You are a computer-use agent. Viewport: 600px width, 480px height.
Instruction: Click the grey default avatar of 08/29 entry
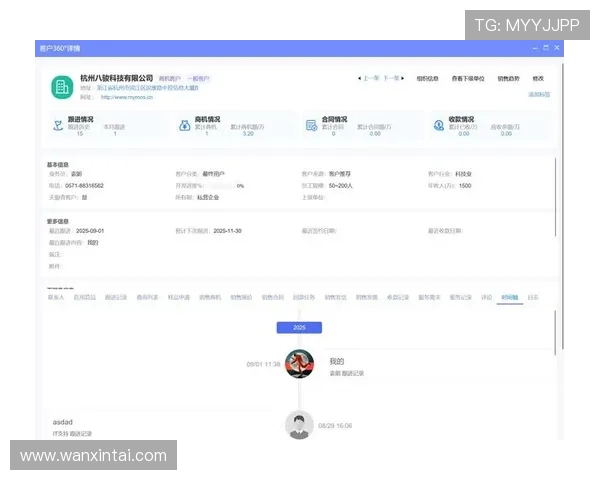click(299, 425)
